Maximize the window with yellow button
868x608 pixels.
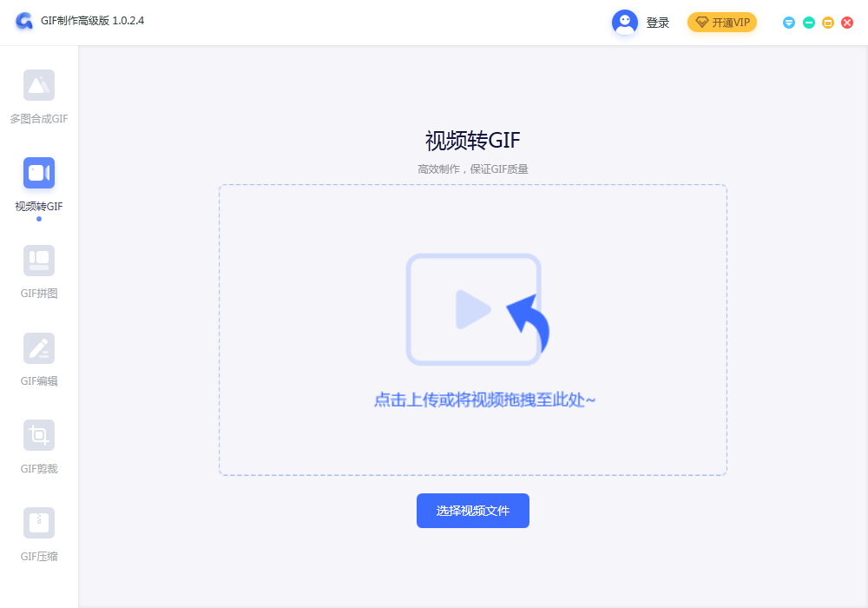click(828, 23)
